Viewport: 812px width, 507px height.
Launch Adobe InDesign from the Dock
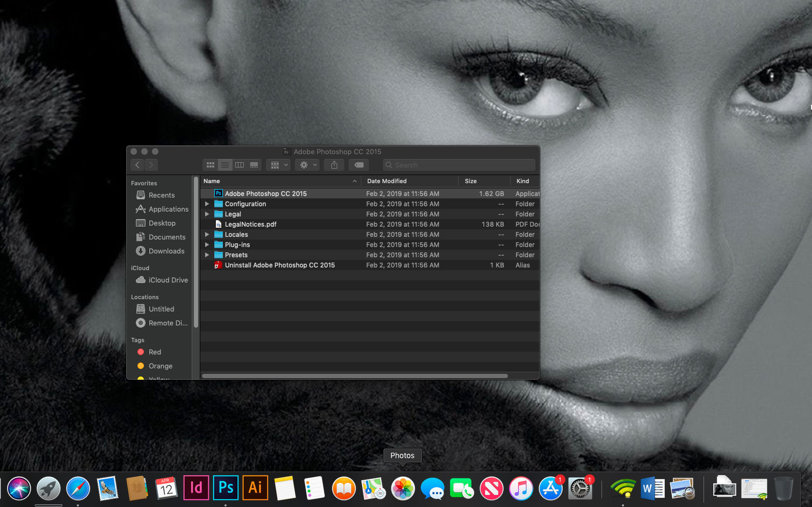(x=196, y=488)
